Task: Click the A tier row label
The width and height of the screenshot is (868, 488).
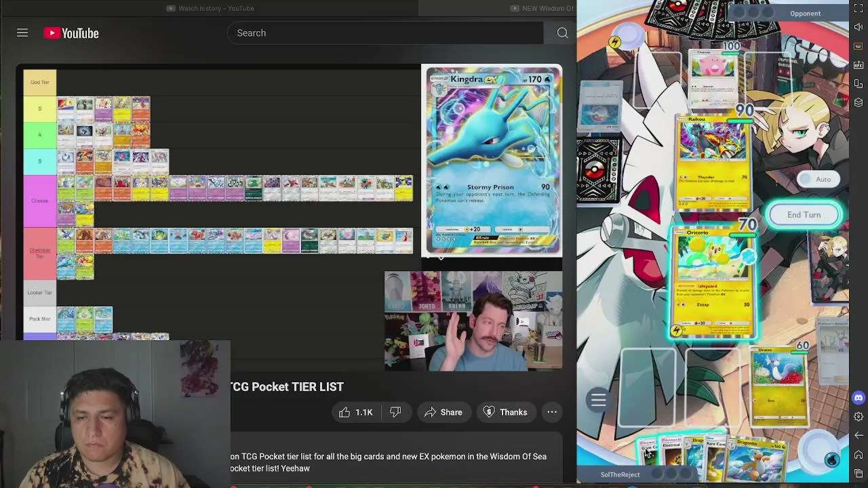Action: 40,135
